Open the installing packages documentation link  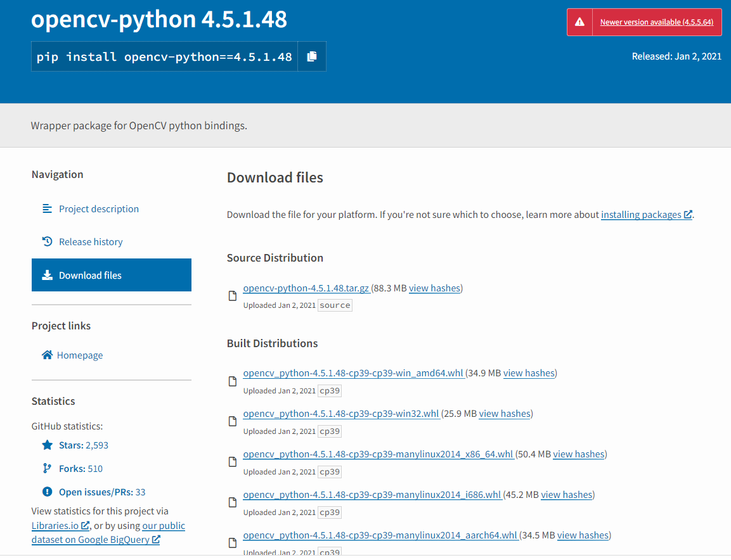642,214
